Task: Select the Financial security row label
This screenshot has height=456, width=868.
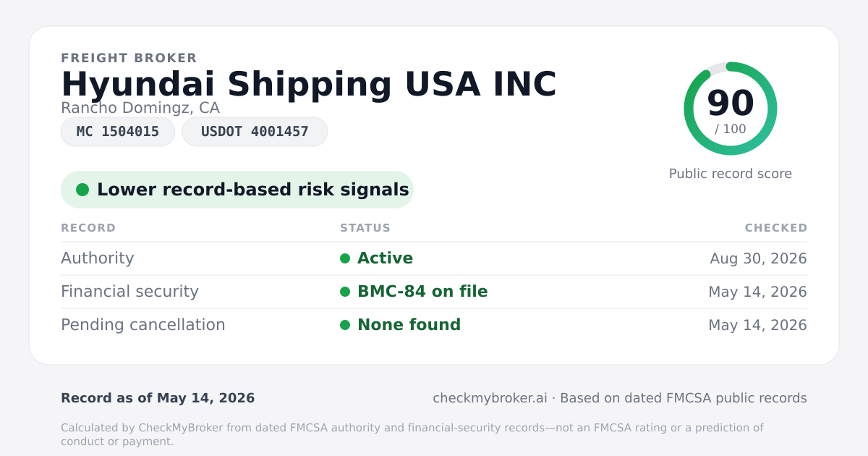Action: click(x=129, y=292)
